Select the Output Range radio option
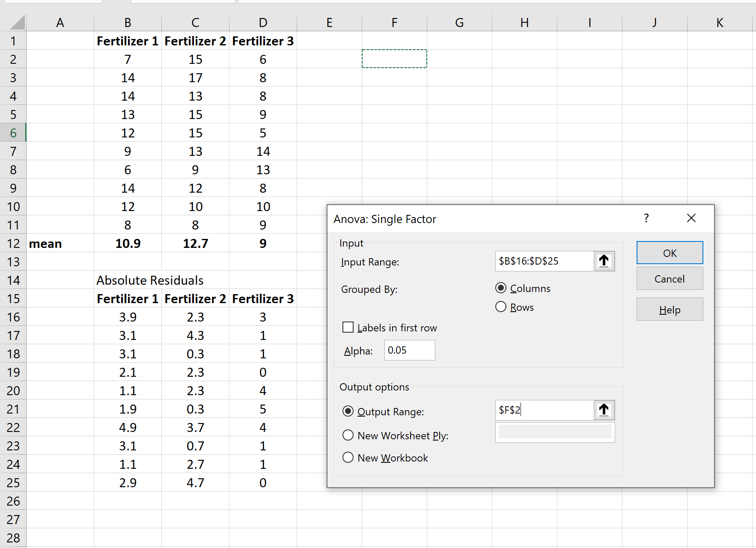The height and width of the screenshot is (548, 756). point(348,411)
